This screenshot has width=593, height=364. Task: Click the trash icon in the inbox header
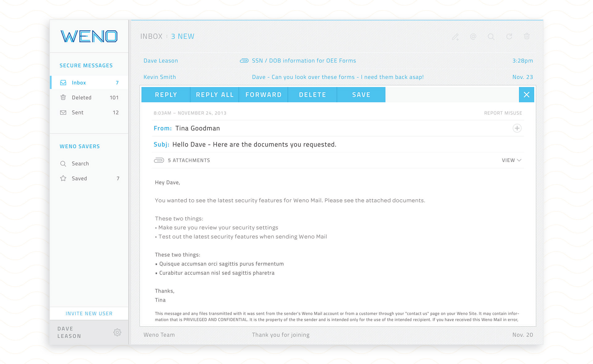(x=527, y=36)
